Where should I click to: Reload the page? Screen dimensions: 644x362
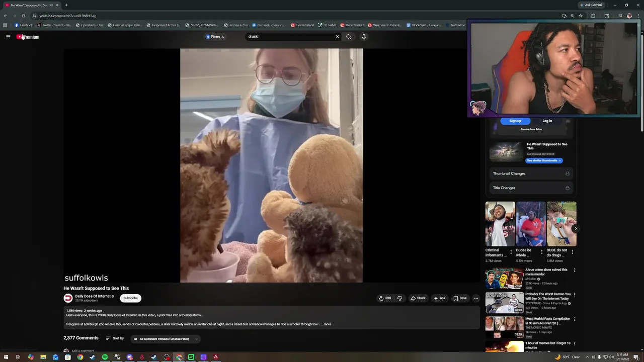point(23,16)
